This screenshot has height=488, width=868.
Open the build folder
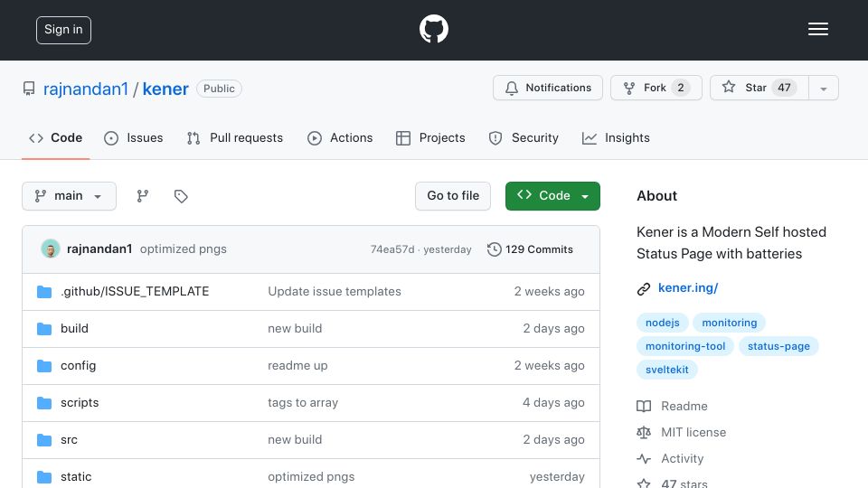[74, 329]
